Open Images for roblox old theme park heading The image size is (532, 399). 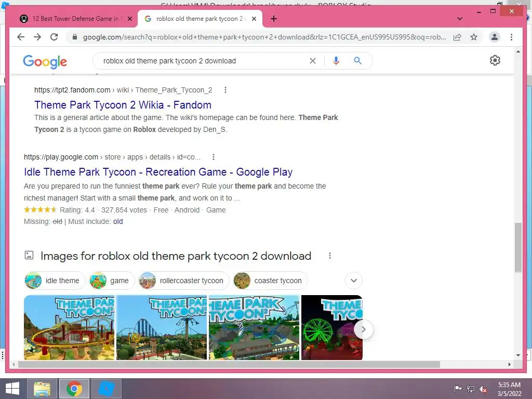click(176, 256)
